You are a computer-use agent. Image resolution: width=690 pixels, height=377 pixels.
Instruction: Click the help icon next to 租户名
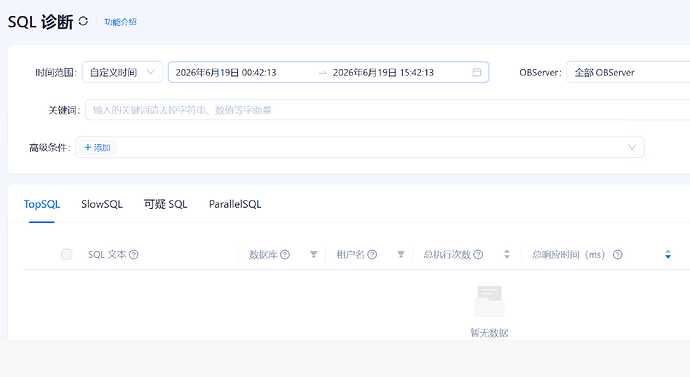point(372,254)
